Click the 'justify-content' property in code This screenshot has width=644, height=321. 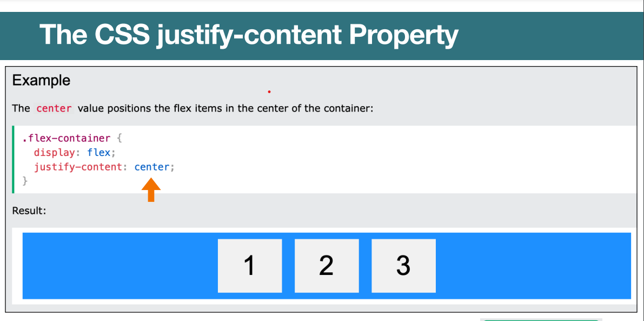coord(78,167)
